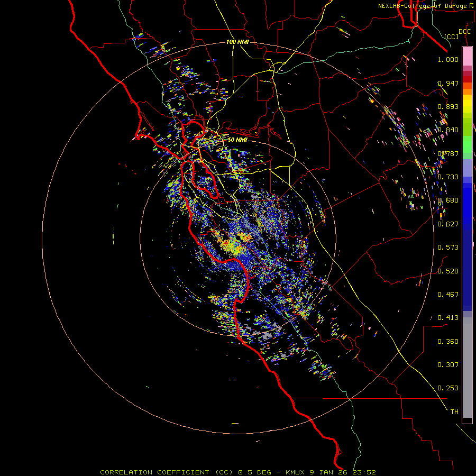476x476 pixels.
Task: Click the 0.467 legend value
Action: [448, 295]
